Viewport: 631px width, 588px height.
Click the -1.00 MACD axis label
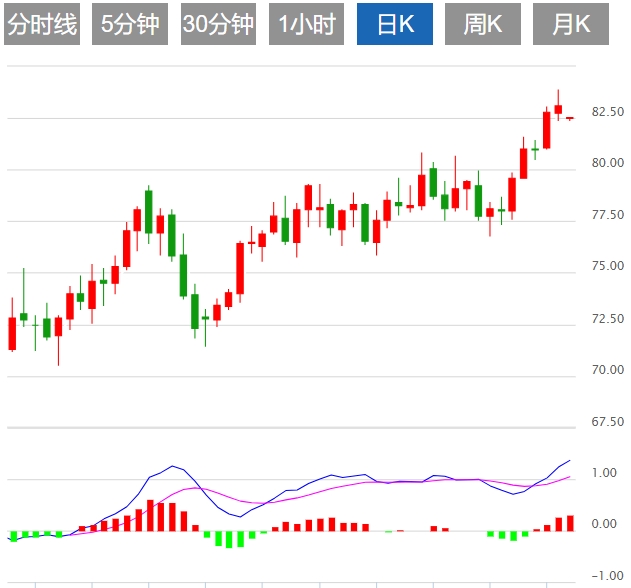click(x=602, y=575)
